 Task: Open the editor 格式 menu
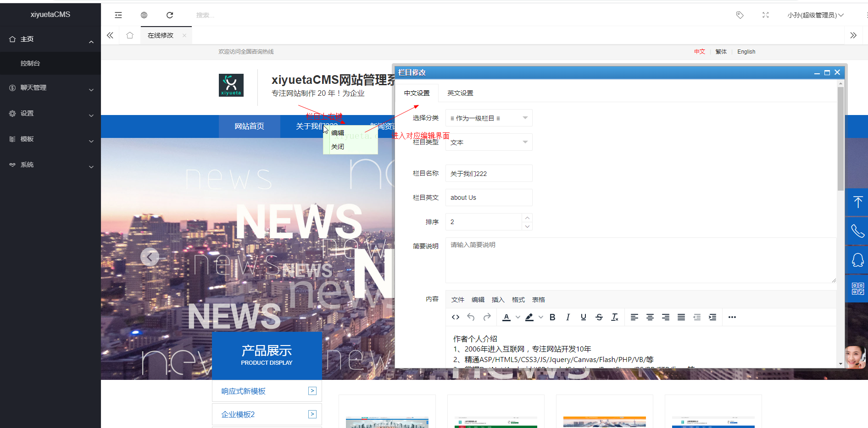(x=518, y=300)
